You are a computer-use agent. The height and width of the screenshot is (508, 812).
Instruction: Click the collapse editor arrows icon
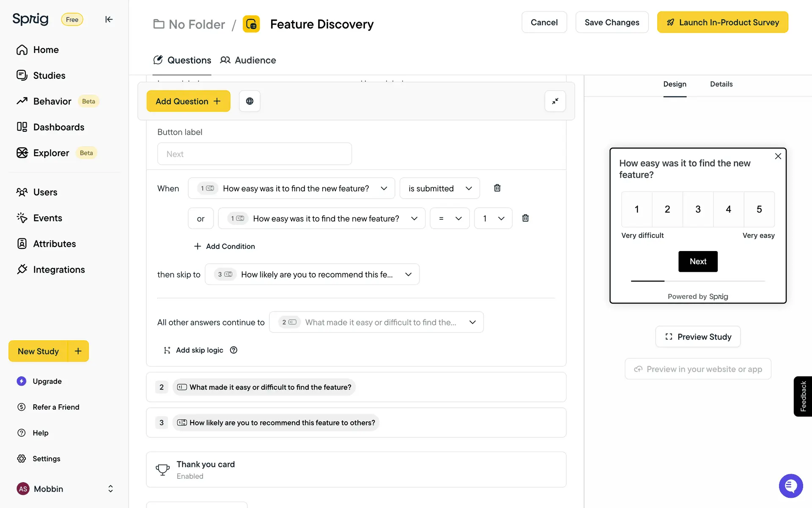555,101
